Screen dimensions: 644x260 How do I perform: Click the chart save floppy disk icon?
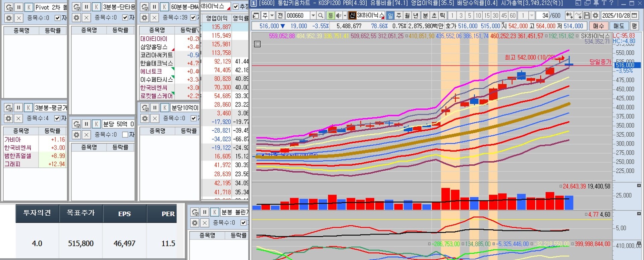[x=587, y=15]
